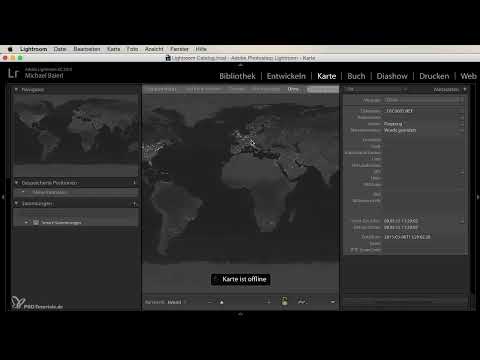Open the toolbar content dropdown arrow
This screenshot has height=360, width=480.
pyautogui.click(x=333, y=302)
